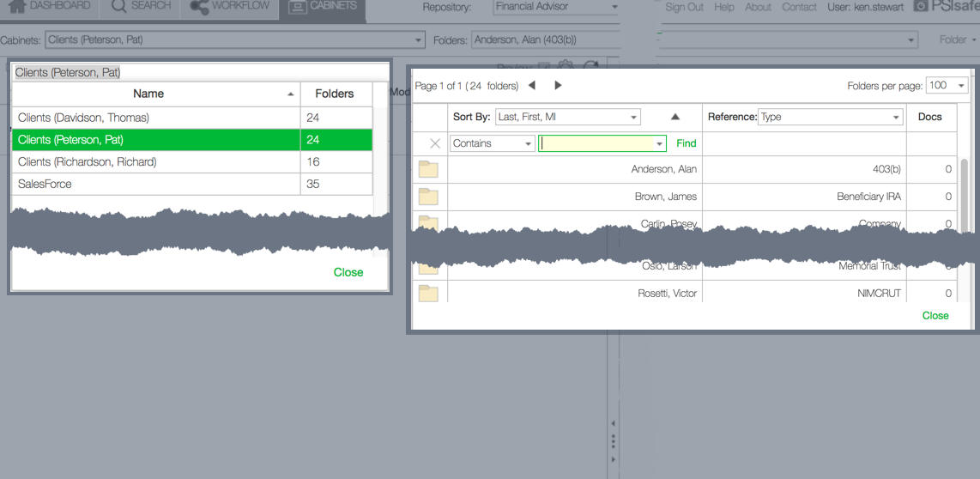
Task: Close the folders list popup
Action: click(935, 315)
